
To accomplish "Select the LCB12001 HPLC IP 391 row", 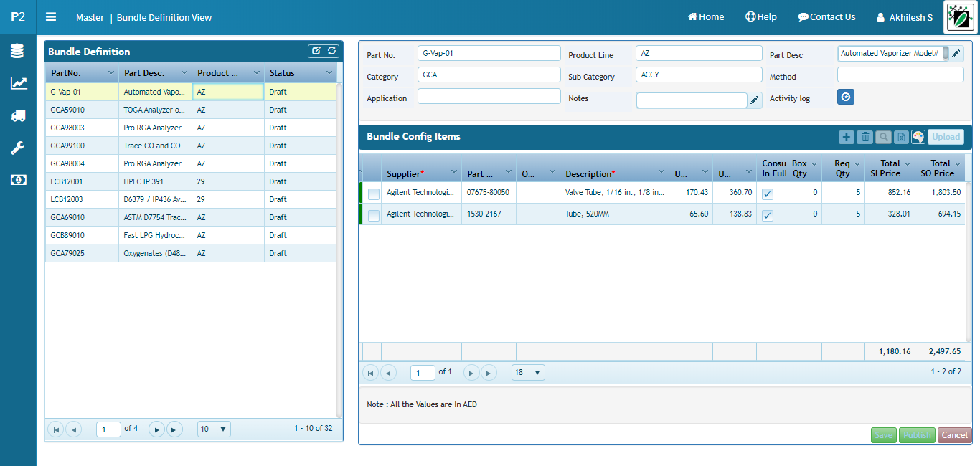I will tap(191, 181).
